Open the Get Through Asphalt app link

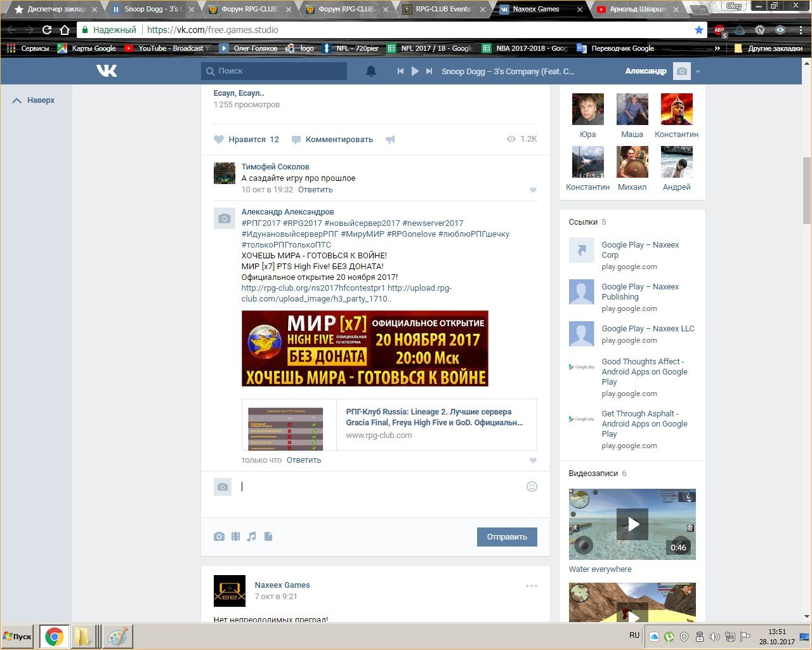tap(645, 424)
